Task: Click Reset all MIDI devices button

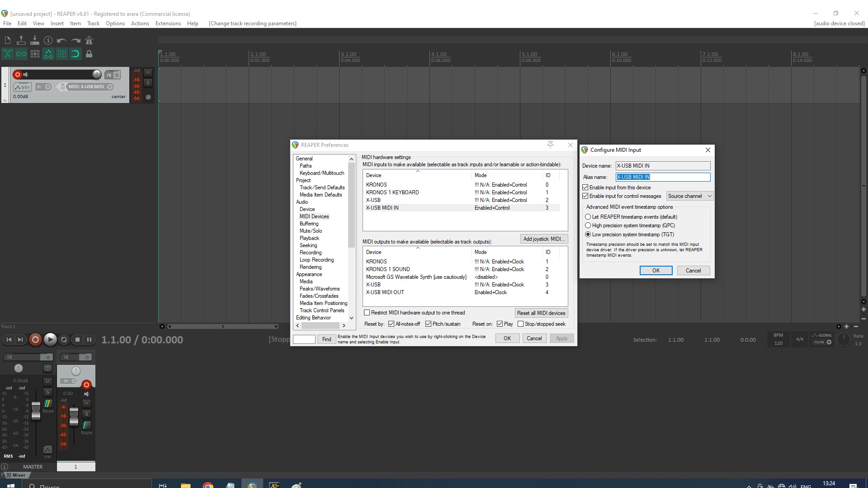Action: pyautogui.click(x=541, y=313)
